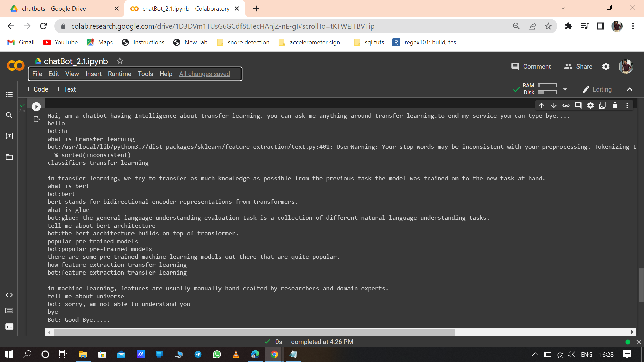Click the RAM usage gauge
The image size is (644, 362).
click(548, 85)
